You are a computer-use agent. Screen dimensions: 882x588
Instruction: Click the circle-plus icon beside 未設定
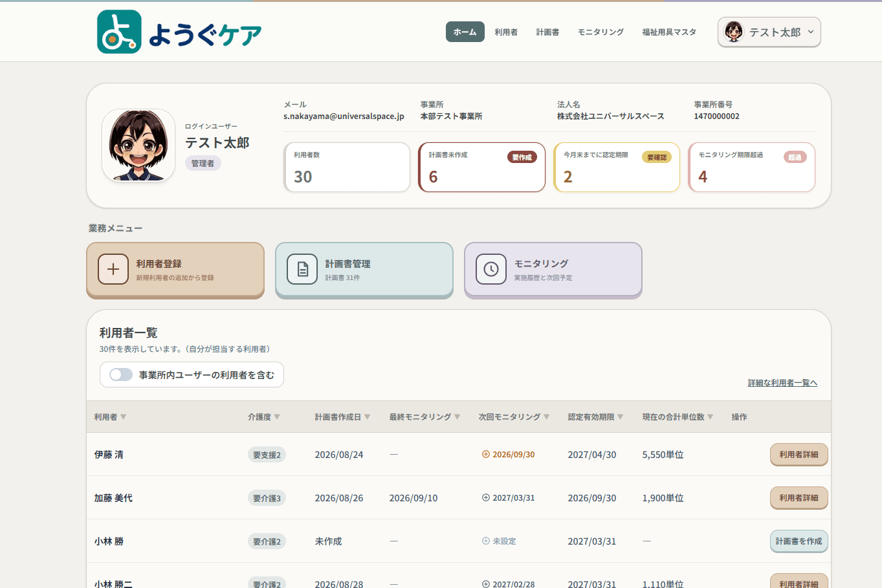click(x=486, y=541)
